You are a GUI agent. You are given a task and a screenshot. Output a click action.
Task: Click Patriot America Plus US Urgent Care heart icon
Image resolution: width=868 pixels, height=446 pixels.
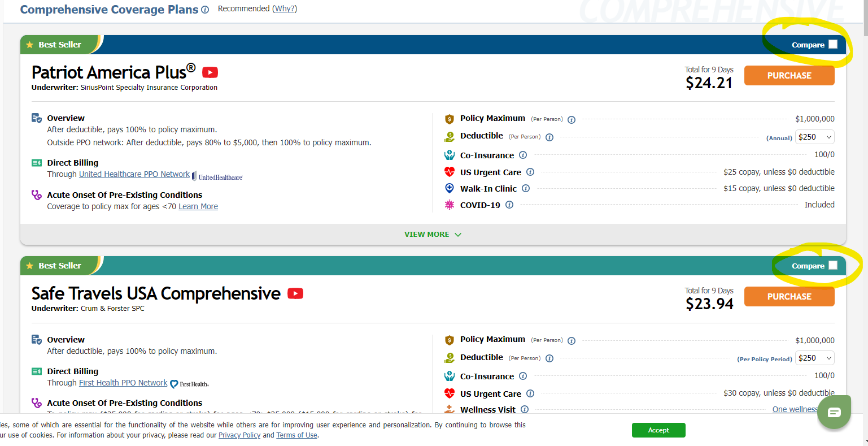(x=450, y=172)
